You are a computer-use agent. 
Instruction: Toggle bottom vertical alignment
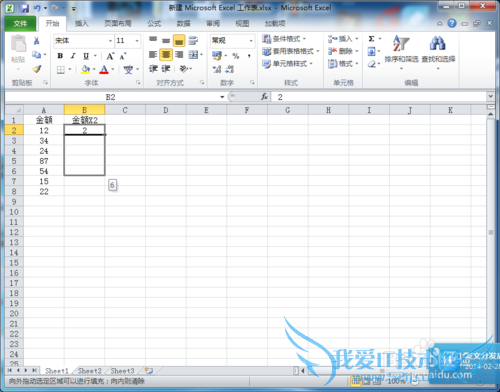pos(179,40)
